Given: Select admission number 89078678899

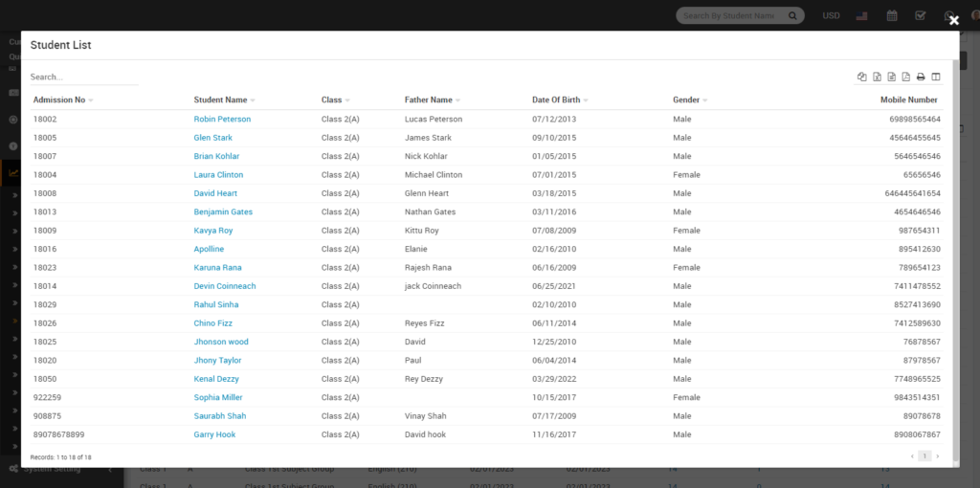Looking at the screenshot, I should [58, 434].
